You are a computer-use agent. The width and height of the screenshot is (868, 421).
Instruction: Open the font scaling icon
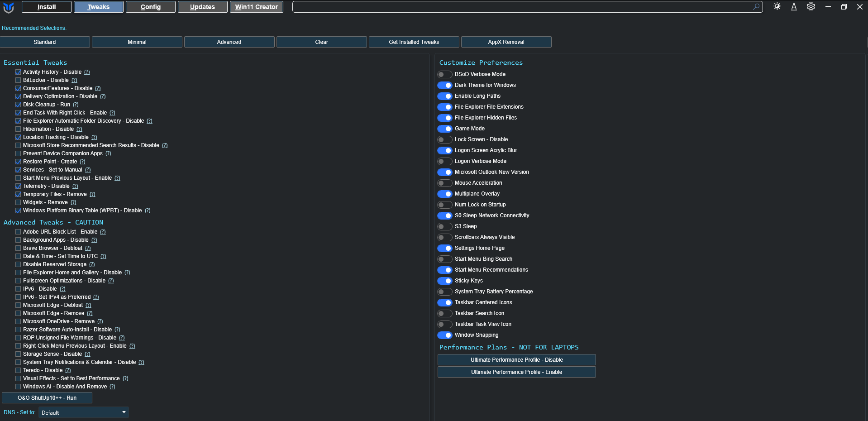click(794, 7)
